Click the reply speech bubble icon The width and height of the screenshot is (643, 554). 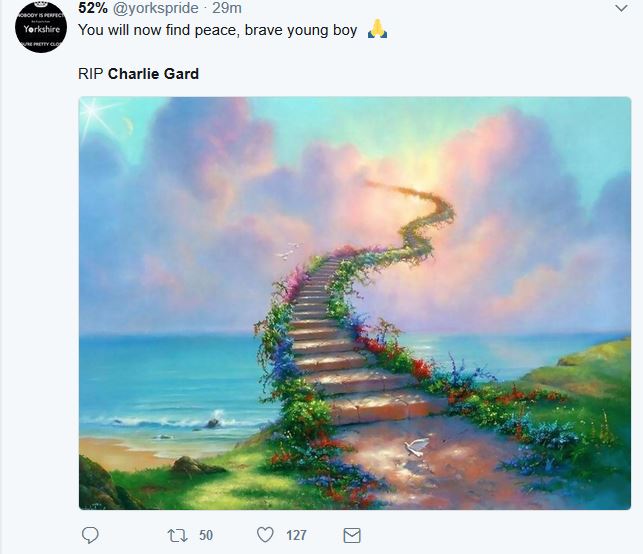(x=90, y=536)
